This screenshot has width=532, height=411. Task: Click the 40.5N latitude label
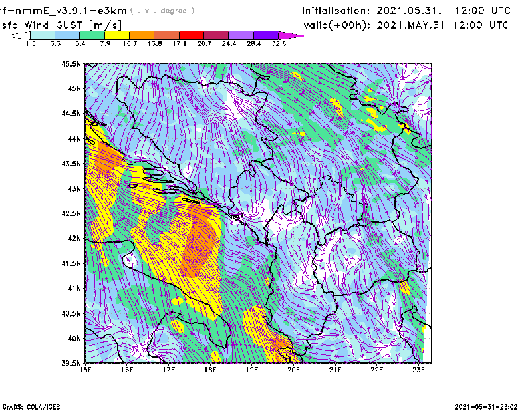point(71,314)
